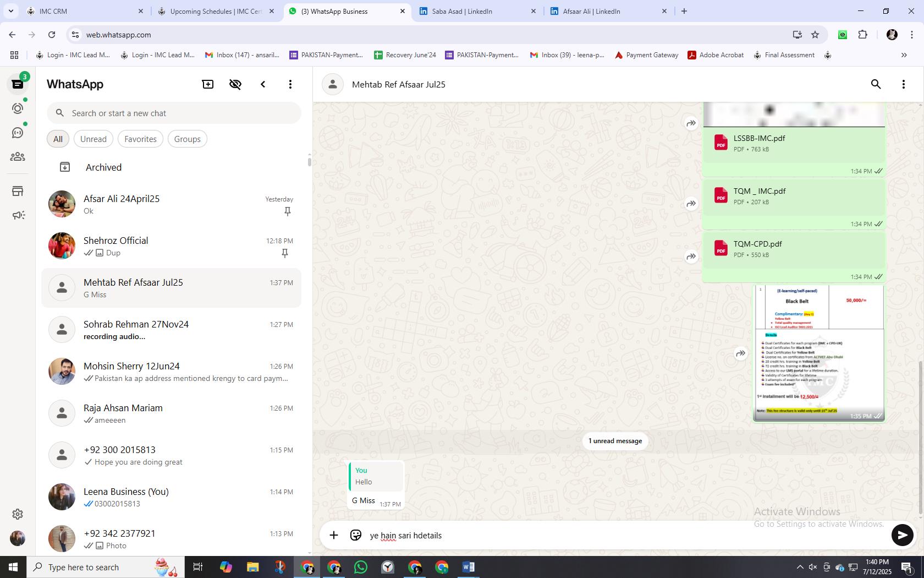
Task: Forward the TQM-CPD.pdf message
Action: coord(691,257)
